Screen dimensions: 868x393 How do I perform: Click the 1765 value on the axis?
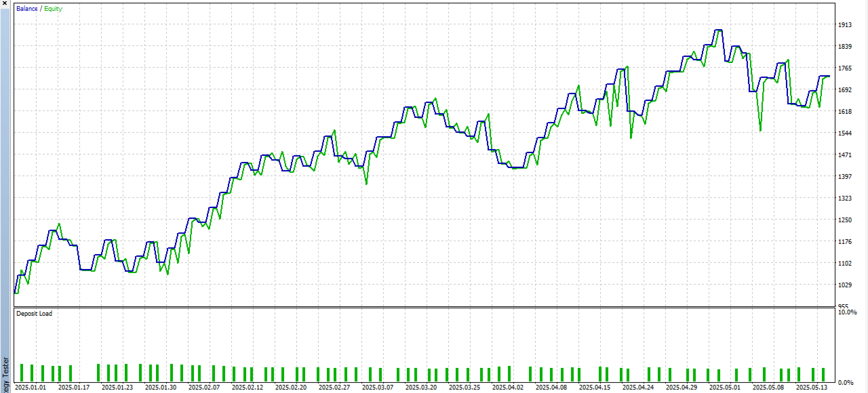coord(845,68)
